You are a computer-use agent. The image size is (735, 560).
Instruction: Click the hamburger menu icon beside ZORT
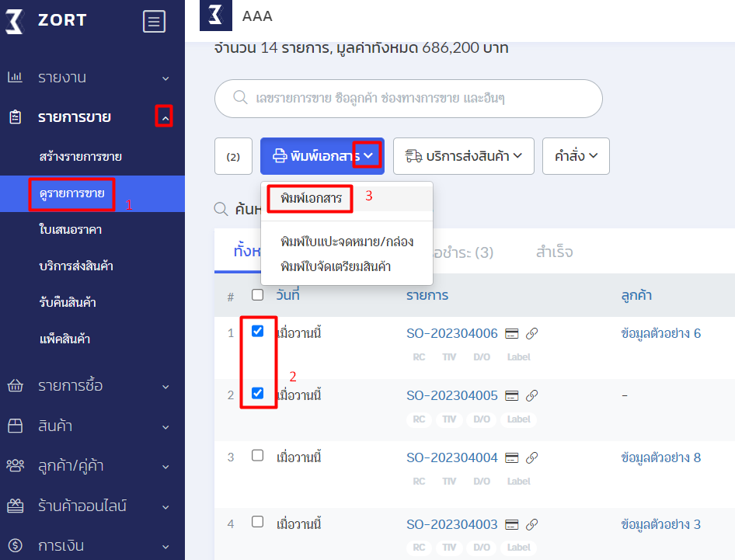tap(154, 21)
